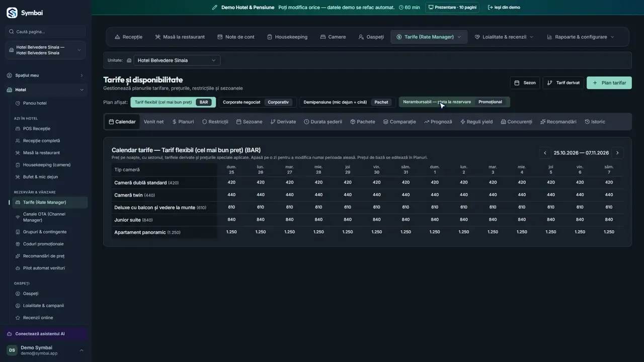
Task: Click the Prezentare · 10 pagini button
Action: coord(452,8)
